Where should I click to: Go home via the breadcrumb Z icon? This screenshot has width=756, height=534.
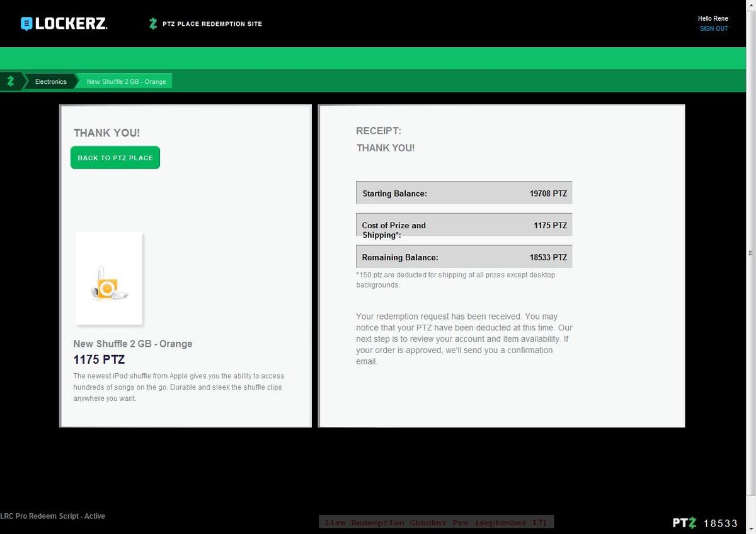(x=11, y=81)
